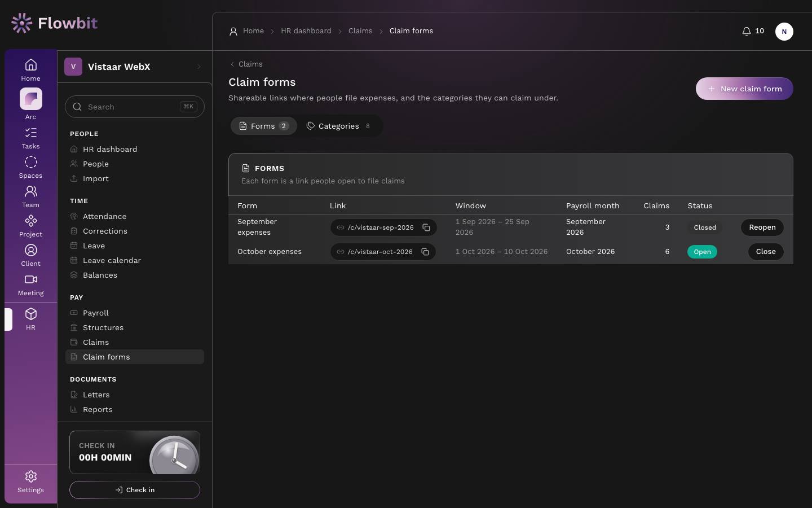Open Client module icon
This screenshot has height=508, width=812.
tap(30, 256)
